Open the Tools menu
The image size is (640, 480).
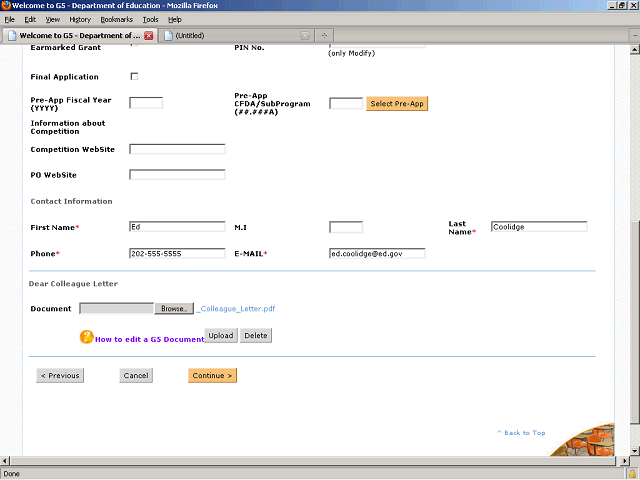[150, 19]
